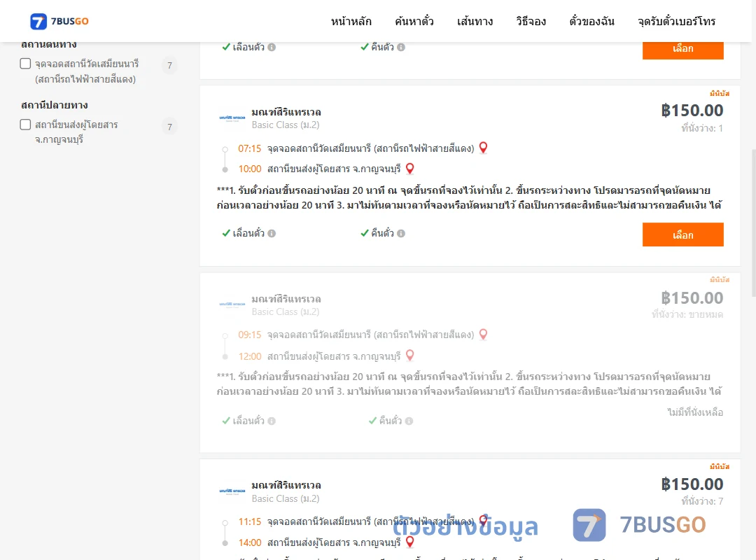Click คืนตั๋ว label on the 07:15 trip
Viewport: 756px width, 560px height.
click(382, 234)
